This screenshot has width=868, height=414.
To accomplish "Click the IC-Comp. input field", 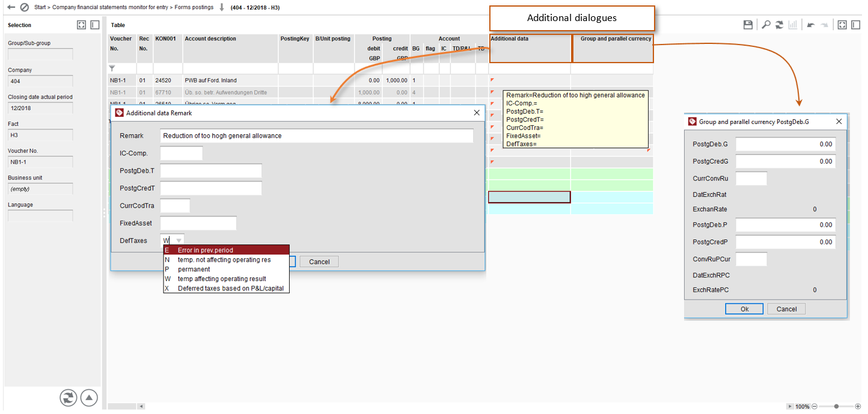I will click(182, 153).
